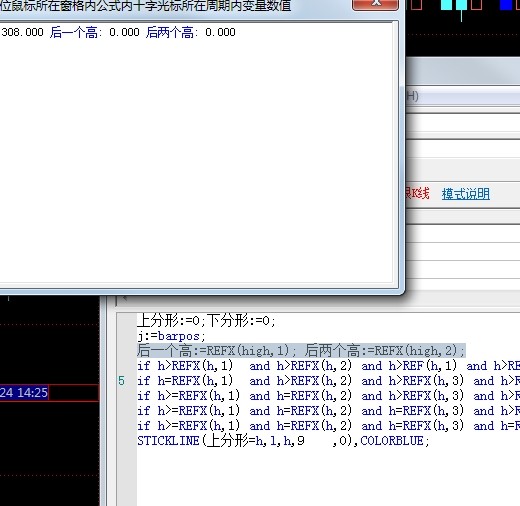Open the 模式说明 link

click(466, 194)
